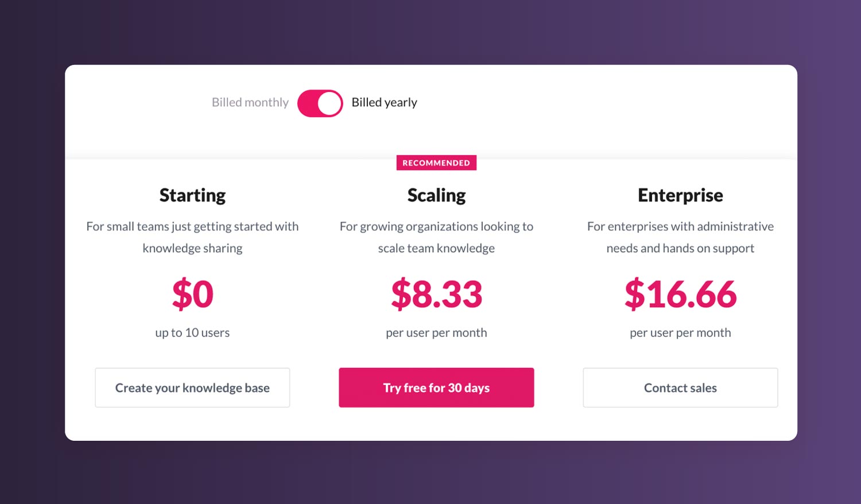The width and height of the screenshot is (861, 504).
Task: Contact sales for the Enterprise plan
Action: [x=680, y=387]
